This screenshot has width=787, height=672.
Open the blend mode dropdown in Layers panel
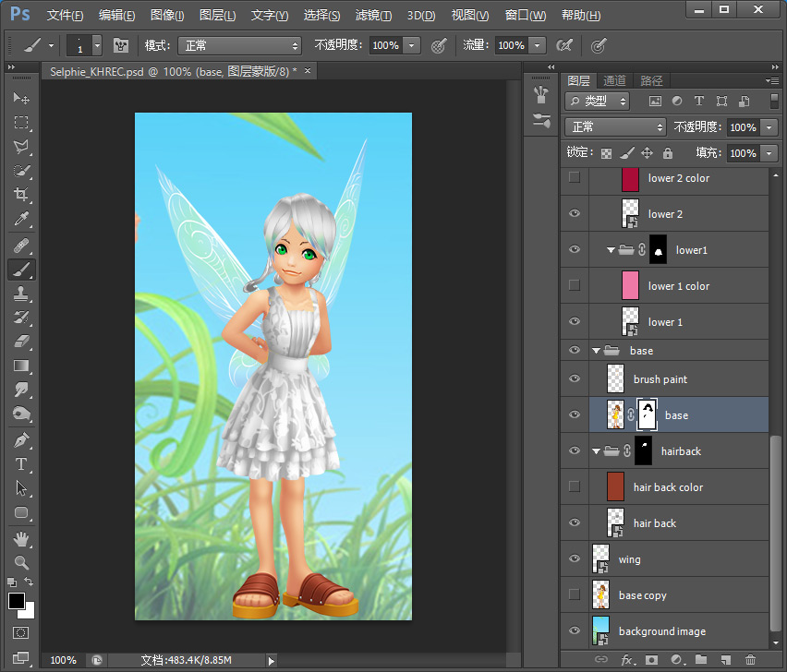point(615,126)
